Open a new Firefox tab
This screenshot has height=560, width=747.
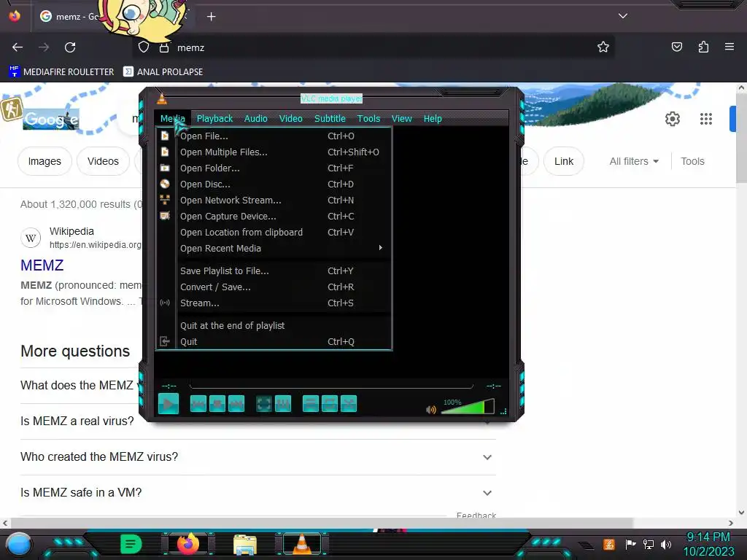[x=211, y=17]
